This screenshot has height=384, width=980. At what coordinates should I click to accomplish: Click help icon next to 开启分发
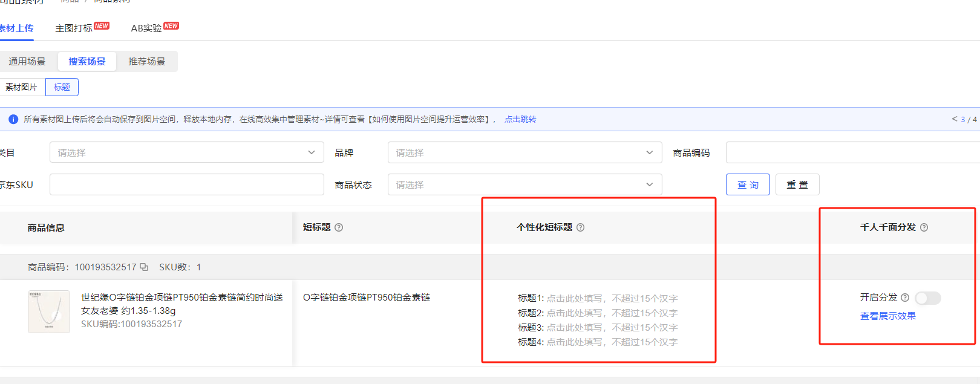coord(905,298)
